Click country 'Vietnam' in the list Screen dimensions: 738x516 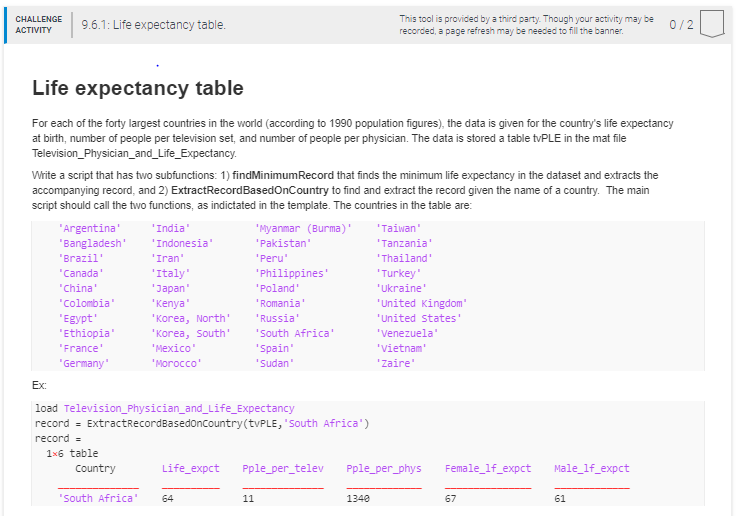tap(401, 348)
